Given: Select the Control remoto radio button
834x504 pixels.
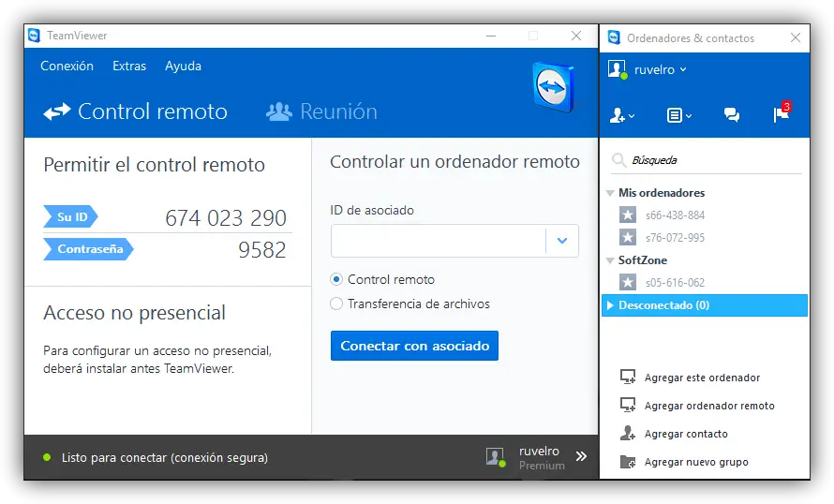Looking at the screenshot, I should pyautogui.click(x=336, y=279).
